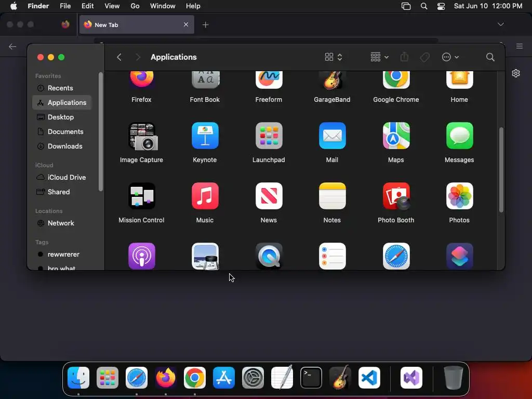532x399 pixels.
Task: Open the Mail app icon
Action: pyautogui.click(x=332, y=136)
